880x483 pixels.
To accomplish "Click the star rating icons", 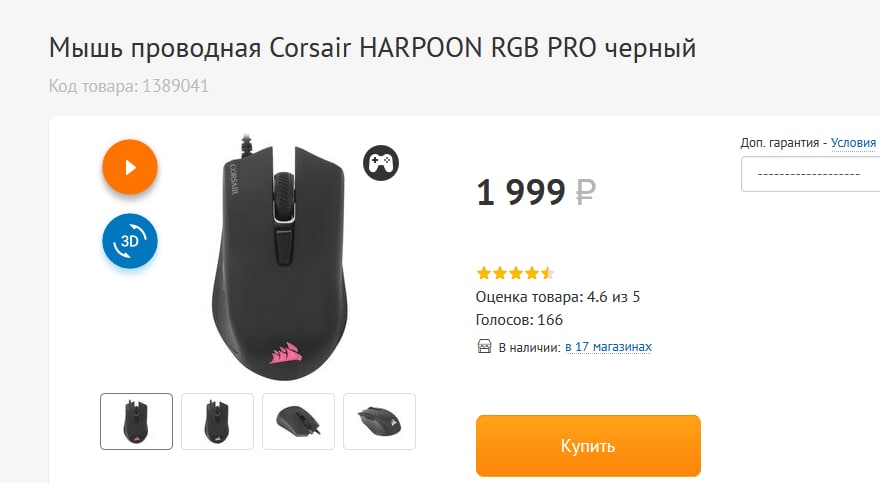I will 515,273.
